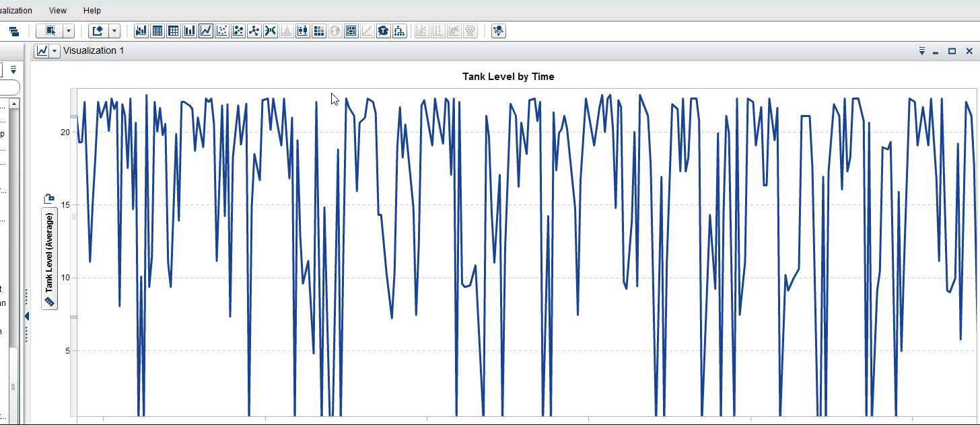Screen dimensions: 980x425
Task: Select the bar chart icon
Action: point(189,30)
